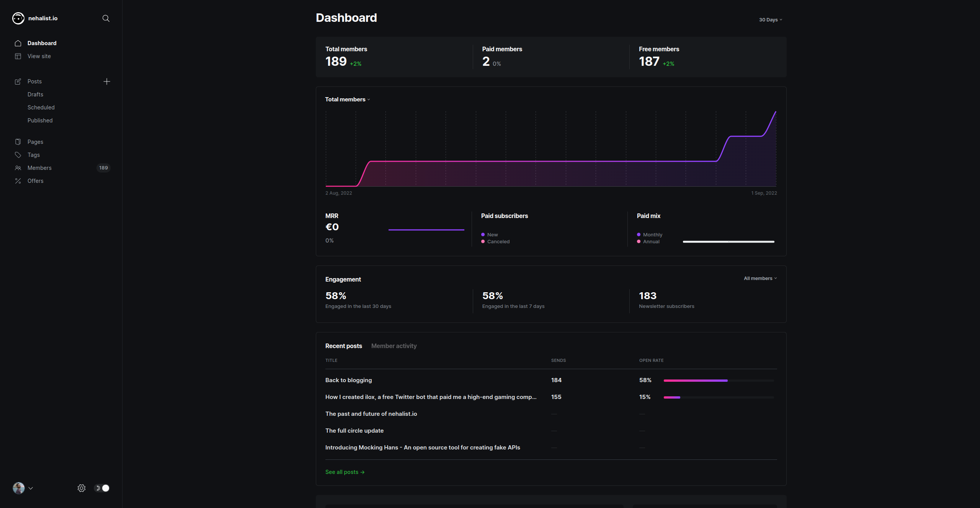980x508 pixels.
Task: Click the View site layout icon
Action: tap(18, 56)
